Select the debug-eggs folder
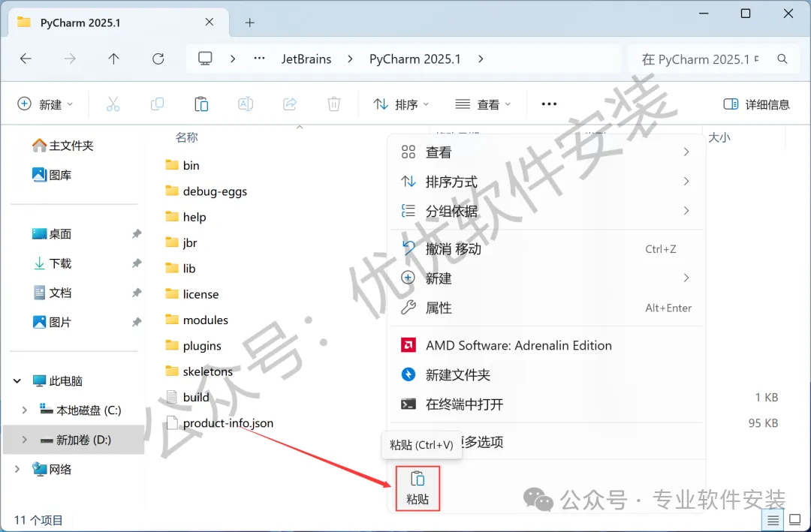The image size is (811, 532). [206, 191]
